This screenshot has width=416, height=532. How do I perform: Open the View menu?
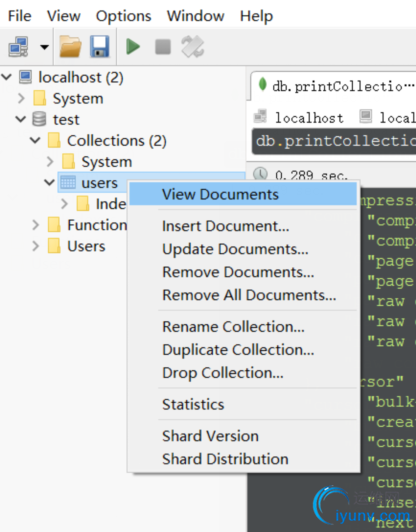pos(63,16)
